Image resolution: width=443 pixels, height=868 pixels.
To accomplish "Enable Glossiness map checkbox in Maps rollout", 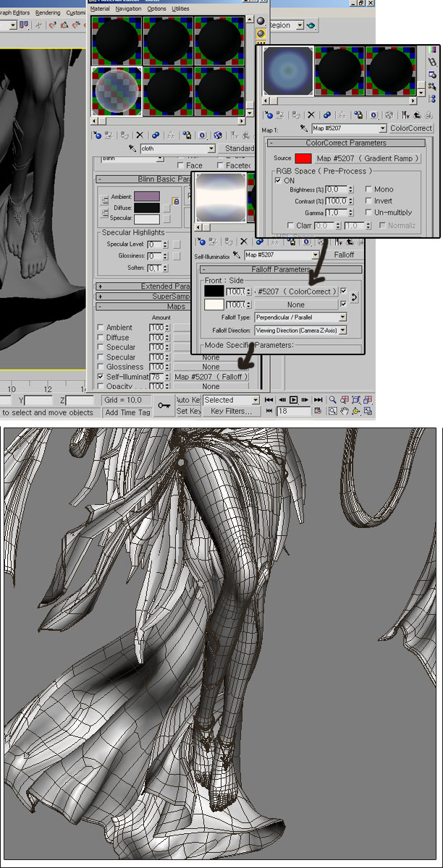I will point(101,367).
